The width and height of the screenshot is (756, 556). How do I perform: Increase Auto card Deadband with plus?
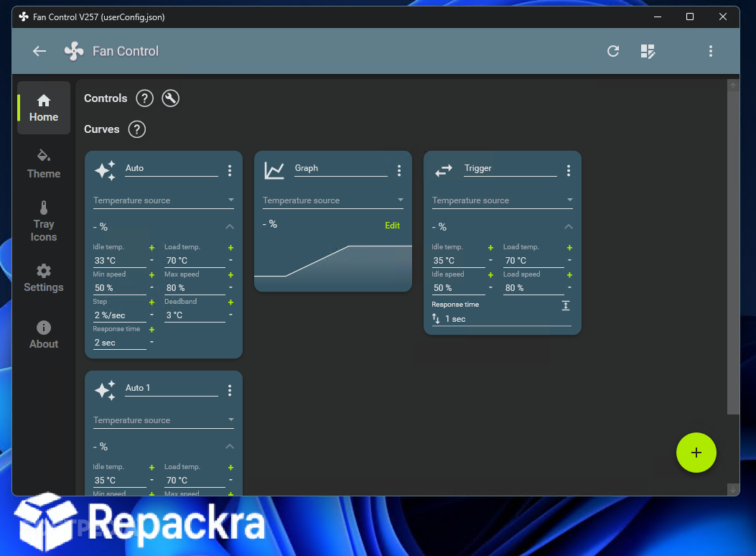tap(230, 302)
